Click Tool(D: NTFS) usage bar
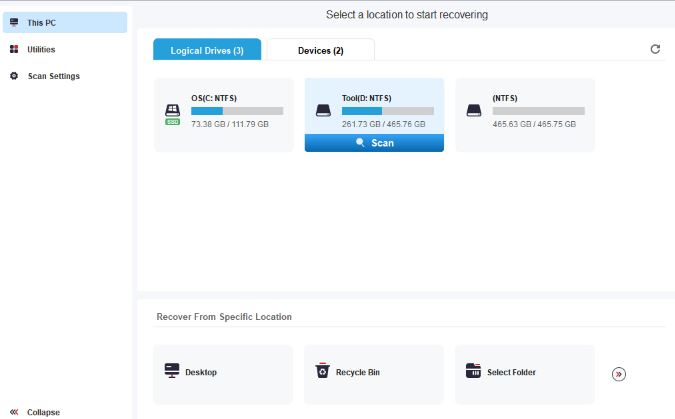The width and height of the screenshot is (675, 419). click(388, 111)
